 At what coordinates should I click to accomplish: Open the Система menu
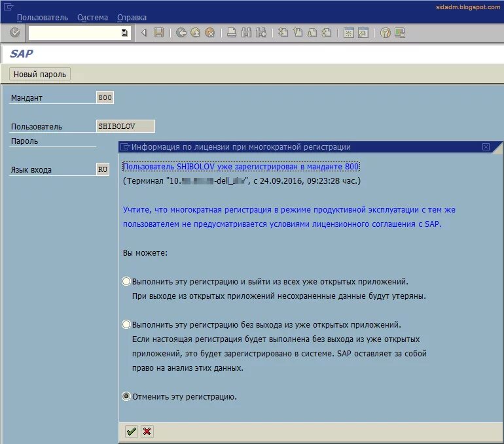tap(92, 18)
